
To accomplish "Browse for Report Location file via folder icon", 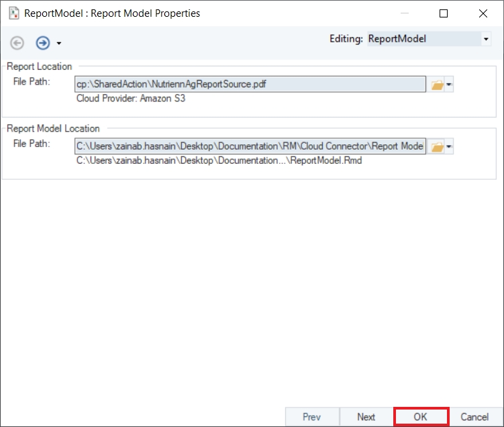I will (436, 85).
